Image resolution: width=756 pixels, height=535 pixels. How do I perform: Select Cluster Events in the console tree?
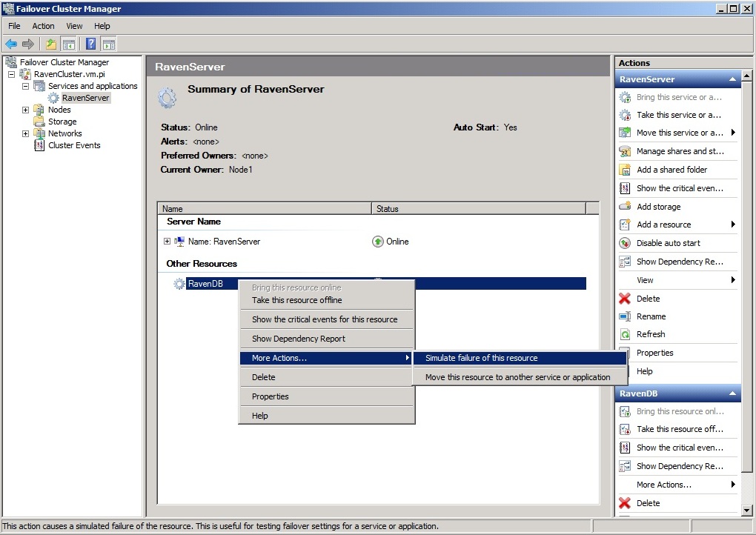74,145
